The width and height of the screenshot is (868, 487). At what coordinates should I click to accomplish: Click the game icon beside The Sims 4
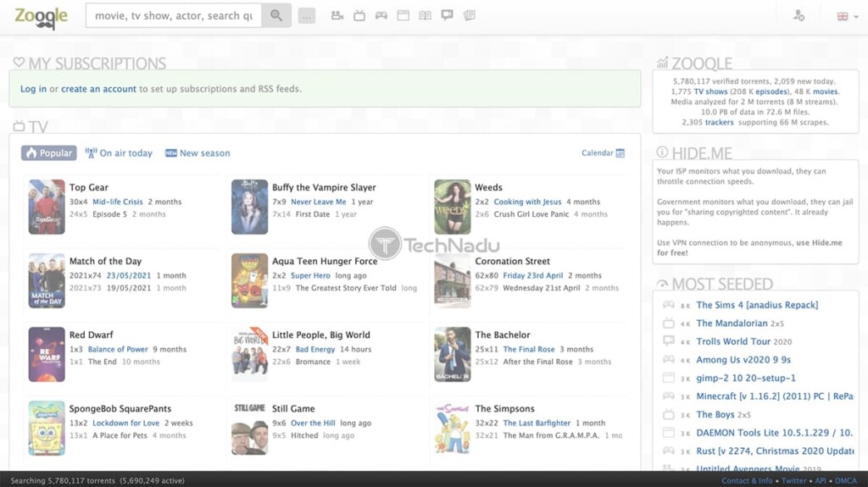(669, 304)
